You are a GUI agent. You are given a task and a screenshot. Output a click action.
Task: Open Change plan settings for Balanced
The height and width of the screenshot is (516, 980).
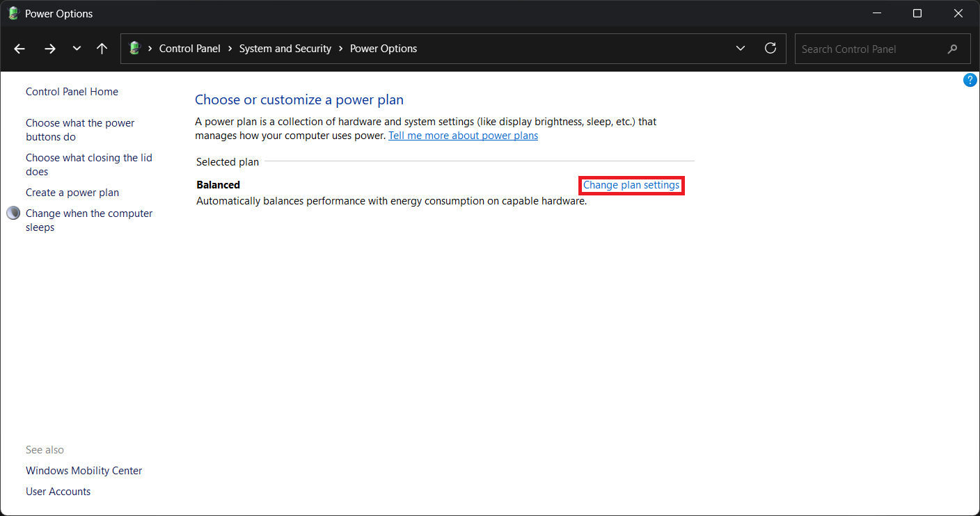point(631,185)
